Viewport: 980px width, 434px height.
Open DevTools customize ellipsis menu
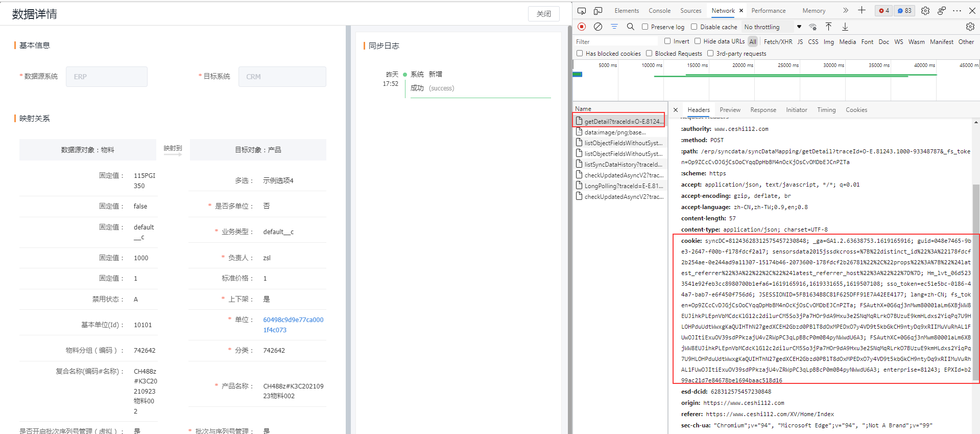(957, 11)
